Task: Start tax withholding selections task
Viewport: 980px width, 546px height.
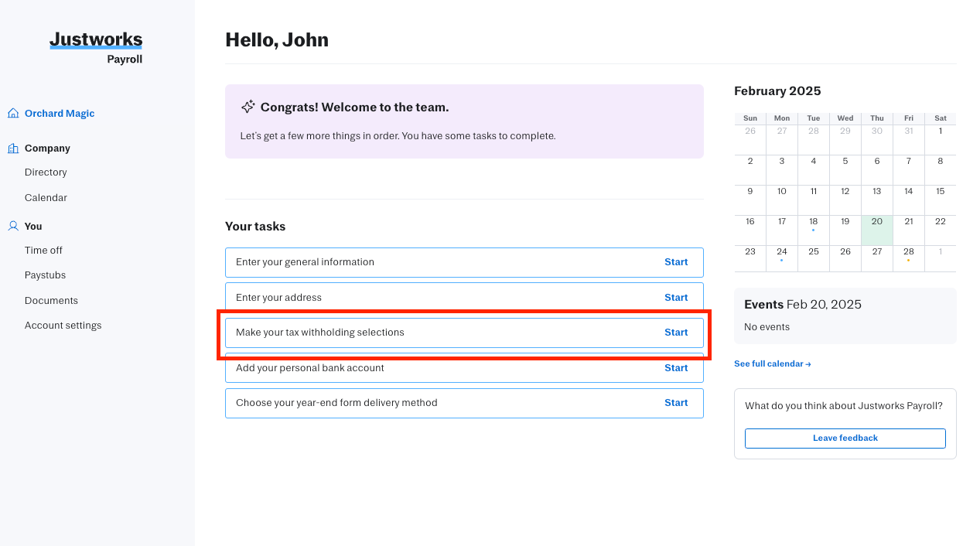Action: tap(675, 333)
